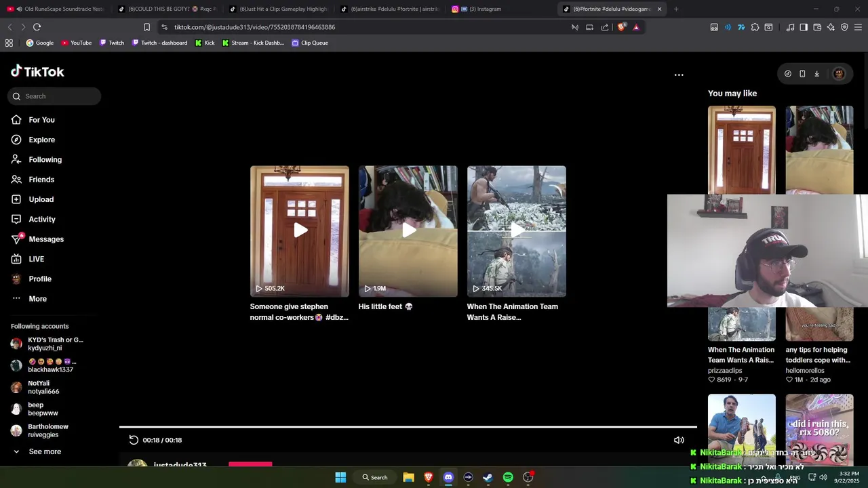Open File Explorer from the taskbar
868x488 pixels.
pyautogui.click(x=408, y=477)
